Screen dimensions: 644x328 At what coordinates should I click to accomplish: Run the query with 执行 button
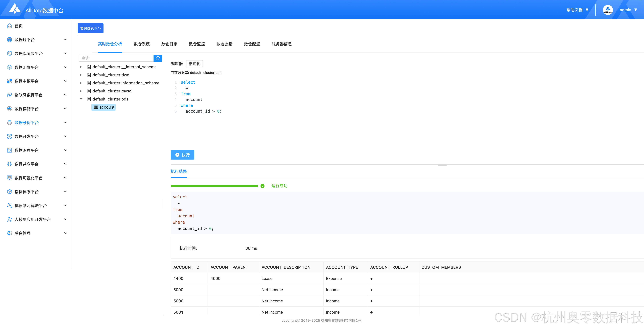tap(182, 155)
